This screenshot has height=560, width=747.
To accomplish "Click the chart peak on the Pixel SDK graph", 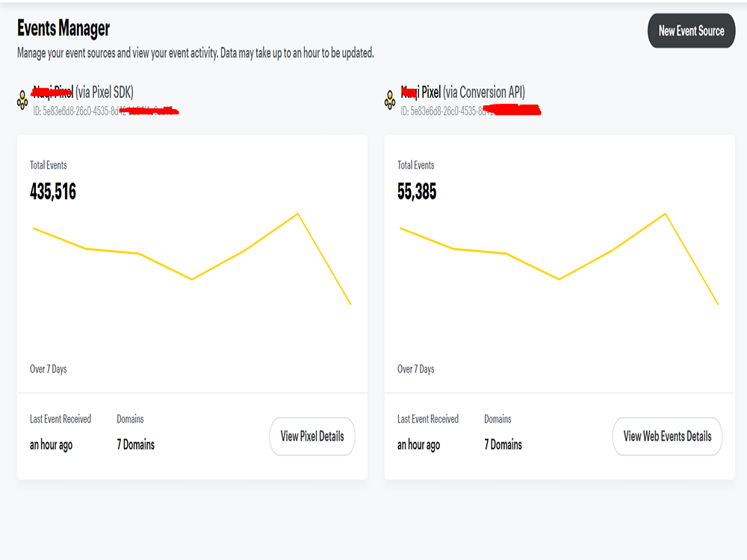I will click(297, 214).
